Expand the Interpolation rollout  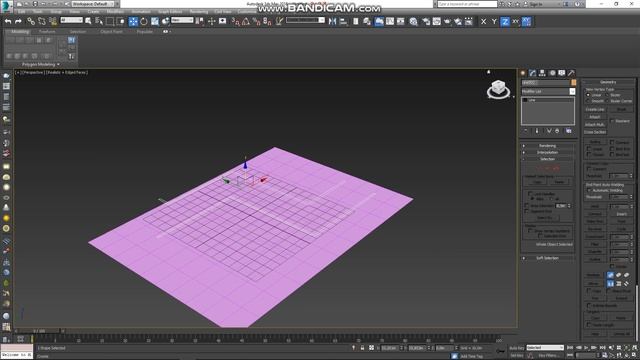548,152
